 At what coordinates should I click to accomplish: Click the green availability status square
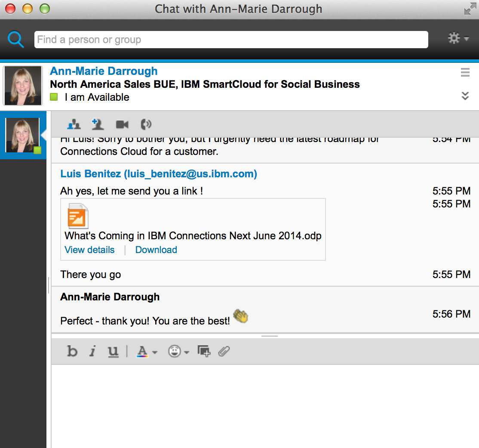coord(54,97)
